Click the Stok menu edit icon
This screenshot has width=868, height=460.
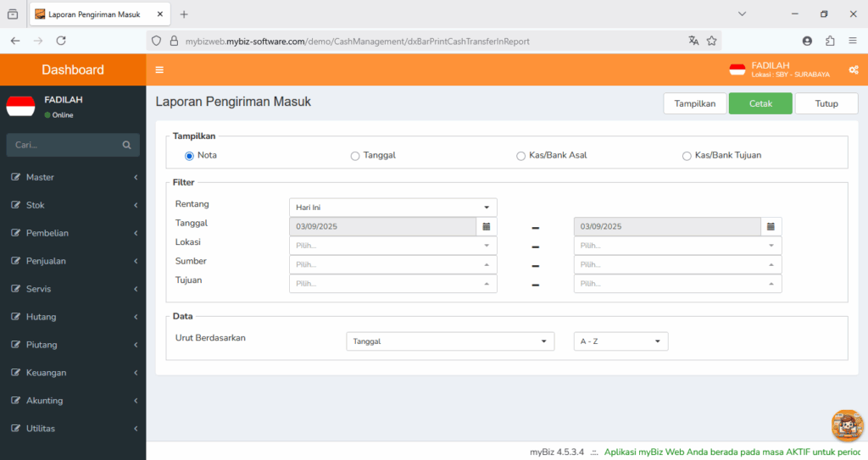coord(15,205)
